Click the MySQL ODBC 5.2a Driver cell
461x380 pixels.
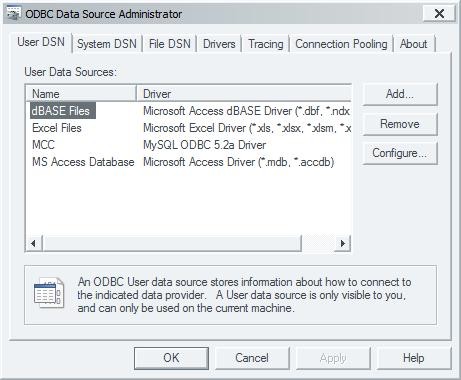pos(204,145)
